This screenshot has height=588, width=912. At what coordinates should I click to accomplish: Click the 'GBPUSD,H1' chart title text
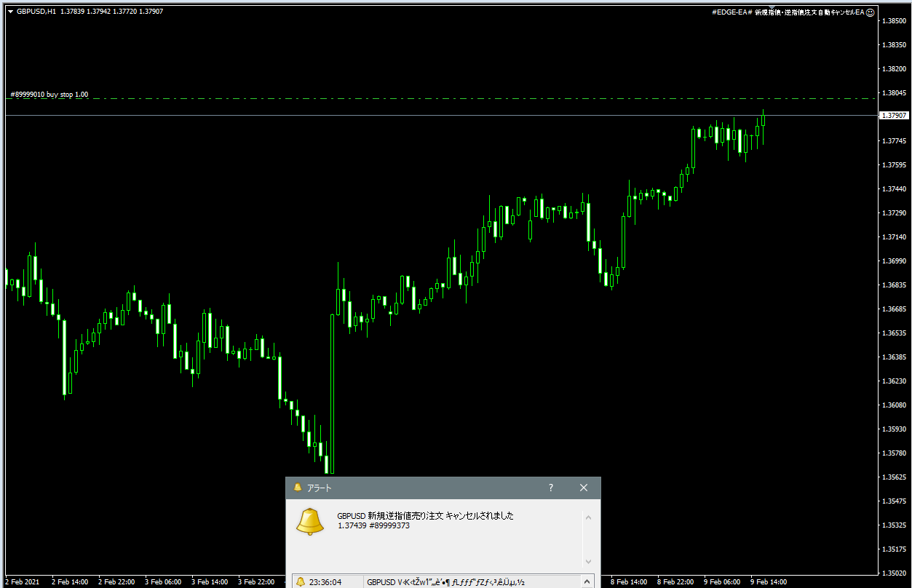coord(37,12)
